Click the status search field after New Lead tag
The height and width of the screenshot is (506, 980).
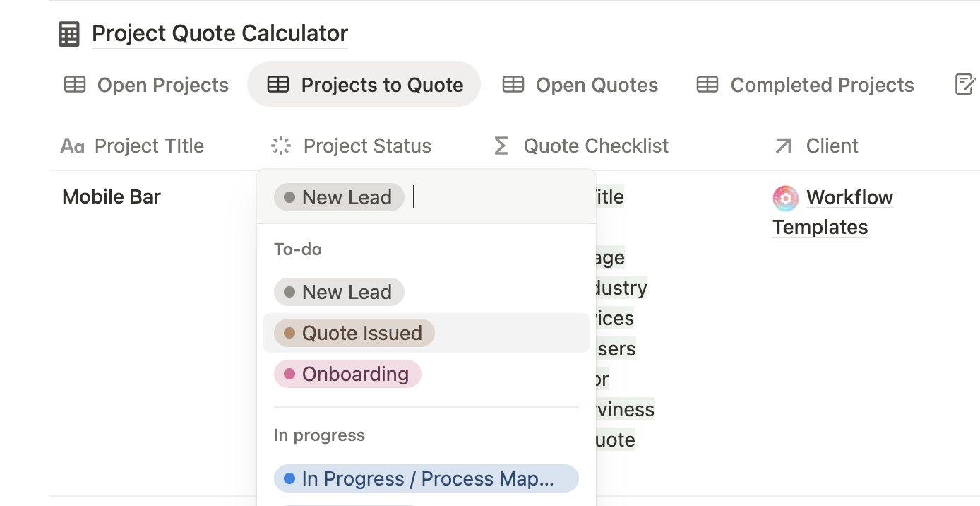pos(494,197)
